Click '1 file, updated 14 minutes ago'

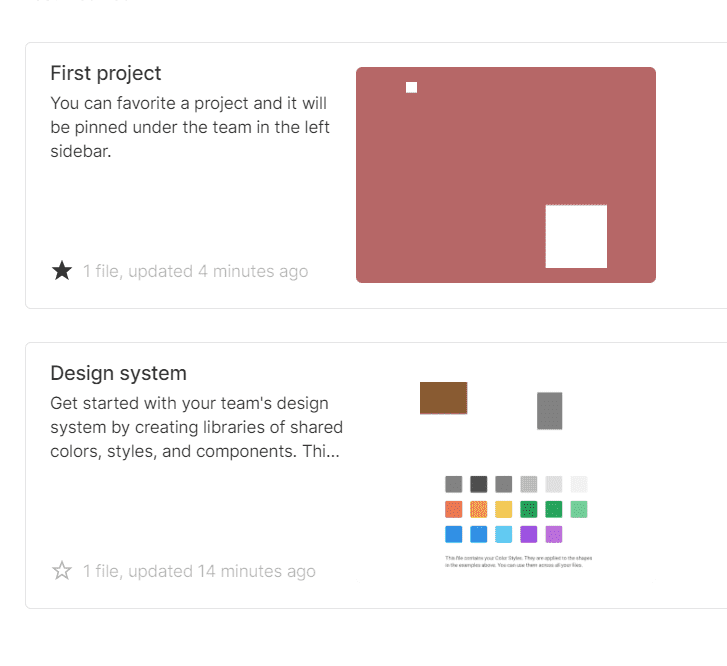tap(199, 571)
